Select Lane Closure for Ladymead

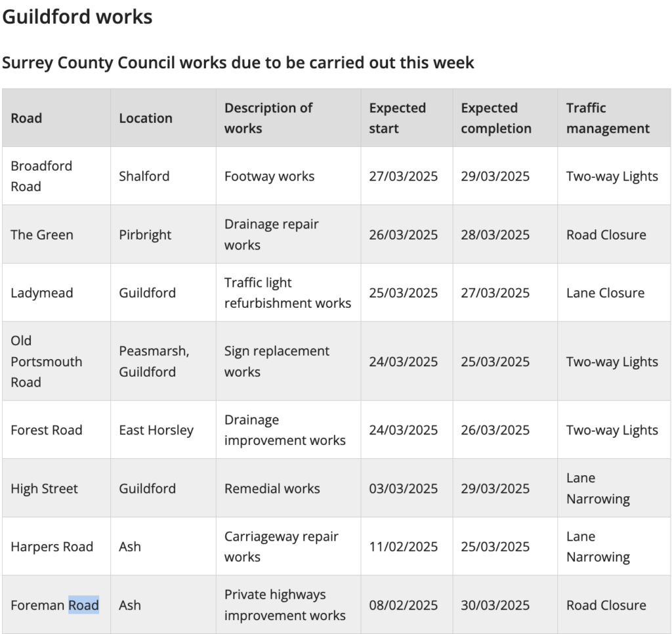605,293
